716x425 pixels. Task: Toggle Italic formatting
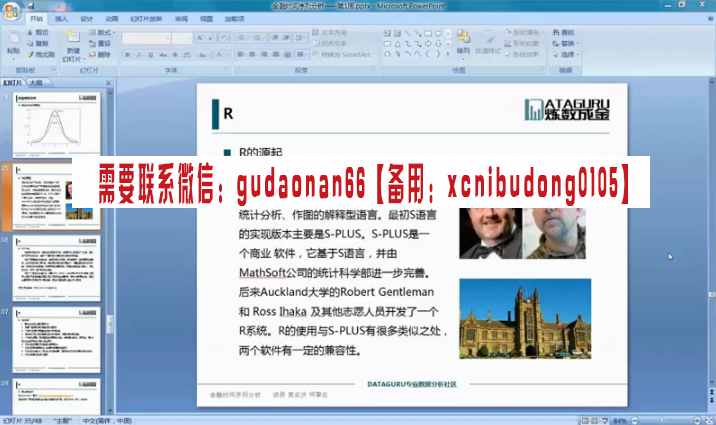pyautogui.click(x=139, y=55)
